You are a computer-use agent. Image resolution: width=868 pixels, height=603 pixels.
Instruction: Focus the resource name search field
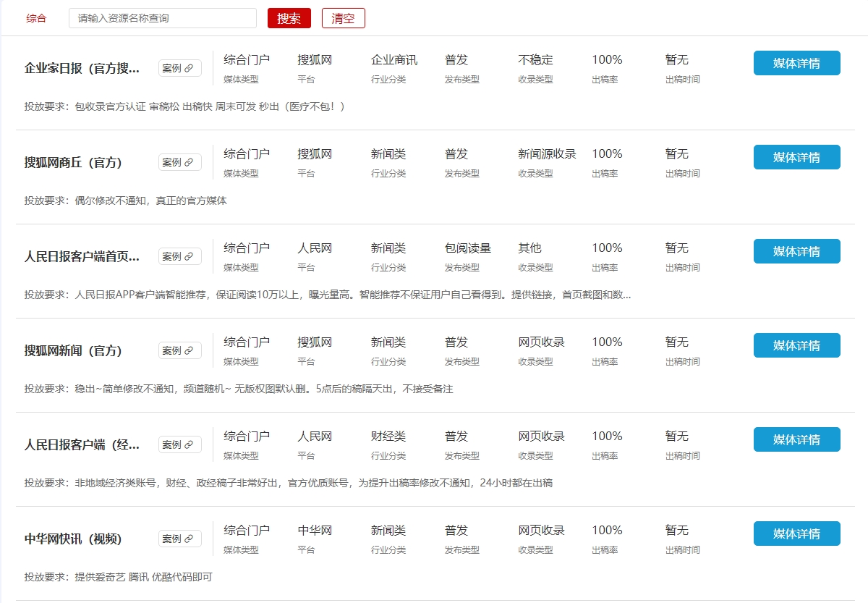pos(162,18)
